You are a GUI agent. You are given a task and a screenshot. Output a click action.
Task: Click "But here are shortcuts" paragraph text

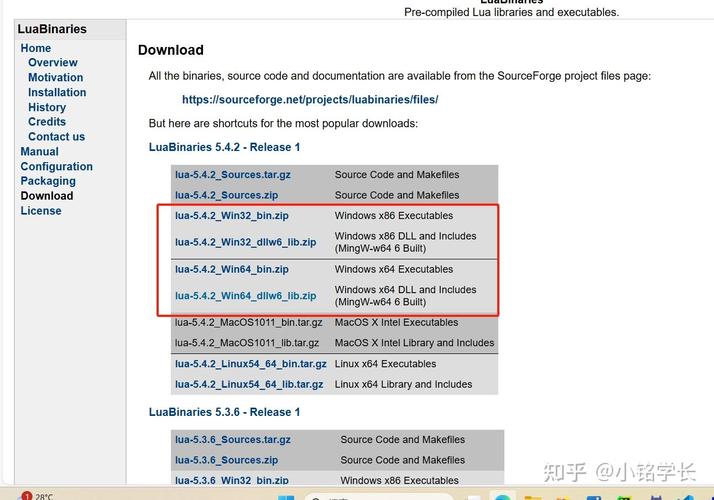pyautogui.click(x=283, y=123)
